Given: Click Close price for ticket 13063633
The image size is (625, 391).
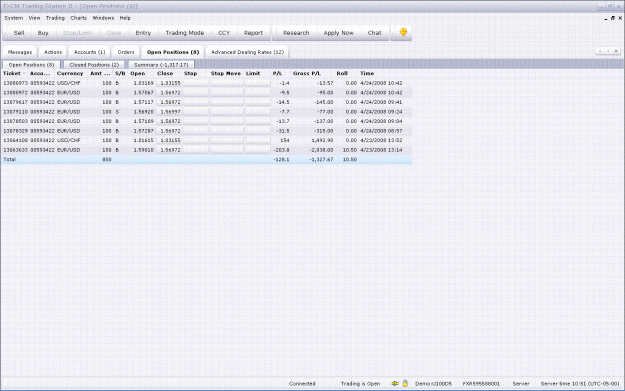Looking at the screenshot, I should [x=170, y=150].
